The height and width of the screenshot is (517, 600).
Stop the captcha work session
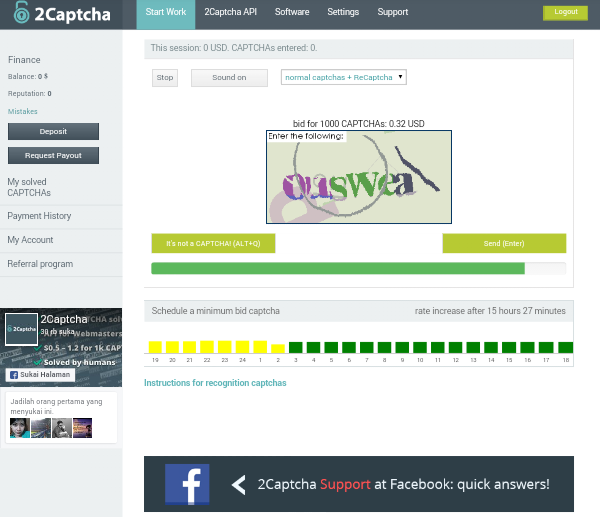pyautogui.click(x=165, y=78)
